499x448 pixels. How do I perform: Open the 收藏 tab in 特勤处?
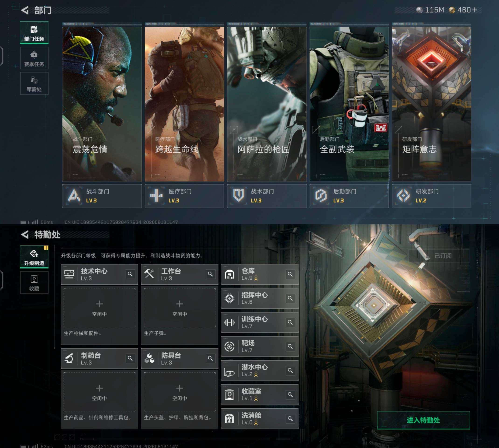34,282
